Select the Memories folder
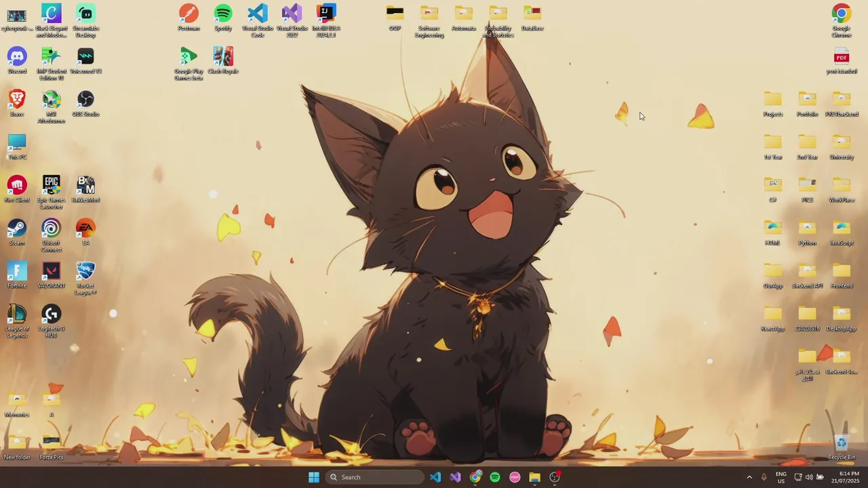The image size is (868, 488). 17,404
